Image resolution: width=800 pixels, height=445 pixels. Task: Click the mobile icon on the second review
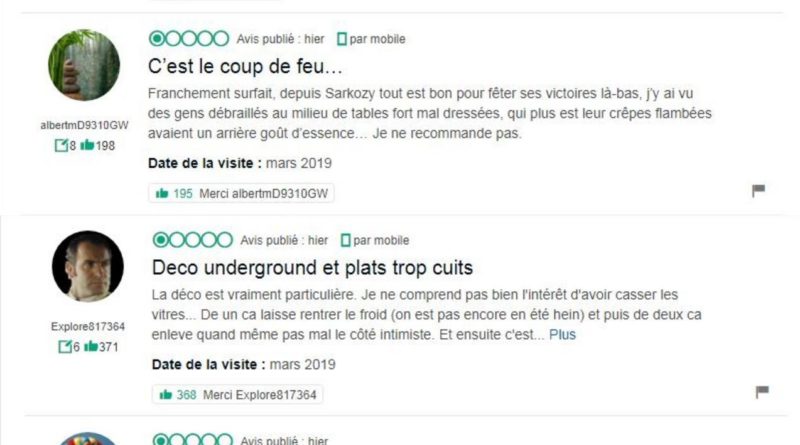pyautogui.click(x=346, y=241)
